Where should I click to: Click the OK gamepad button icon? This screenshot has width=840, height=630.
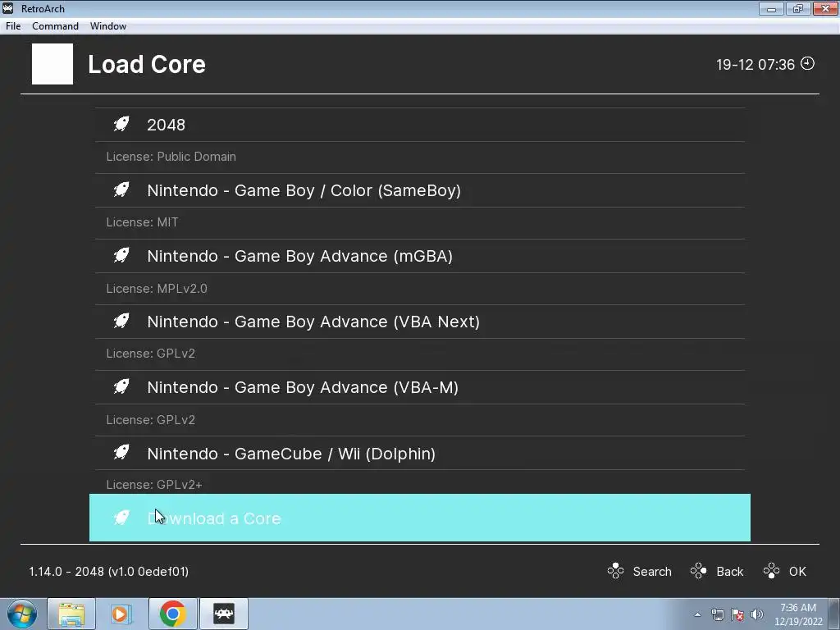[771, 571]
